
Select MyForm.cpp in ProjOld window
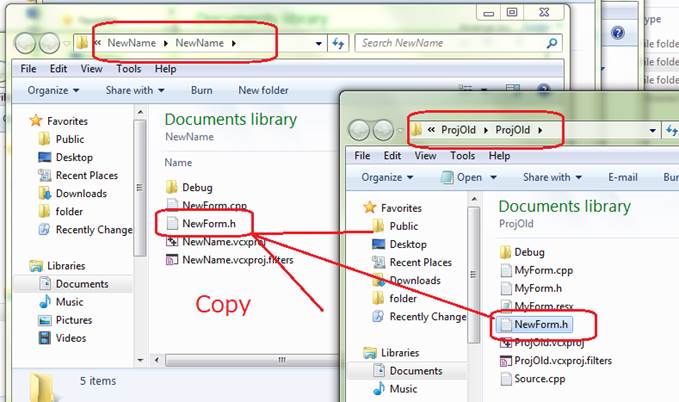[545, 271]
